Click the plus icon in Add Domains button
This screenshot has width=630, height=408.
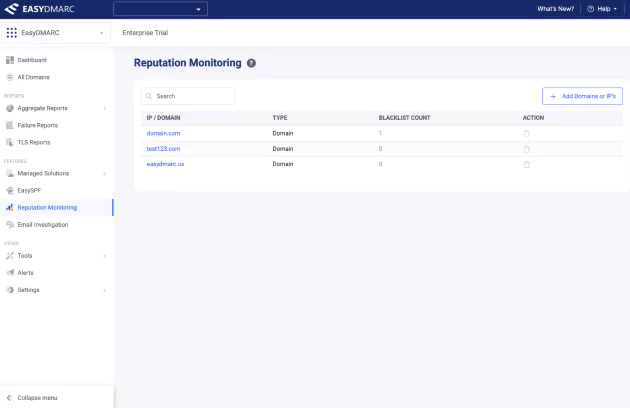(x=553, y=96)
